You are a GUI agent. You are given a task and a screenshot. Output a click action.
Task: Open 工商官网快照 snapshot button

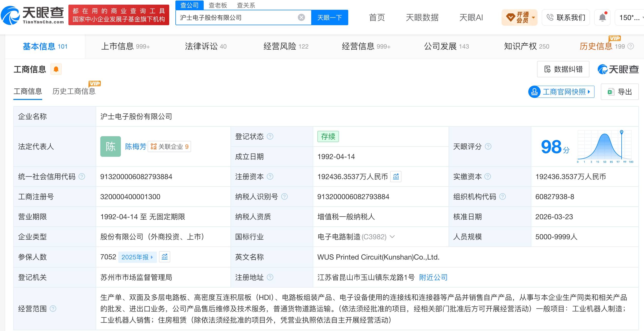point(561,92)
